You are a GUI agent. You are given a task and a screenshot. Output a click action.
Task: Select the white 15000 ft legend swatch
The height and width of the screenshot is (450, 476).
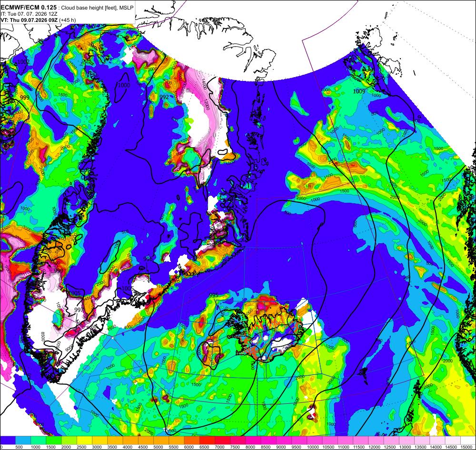[x=468, y=440]
